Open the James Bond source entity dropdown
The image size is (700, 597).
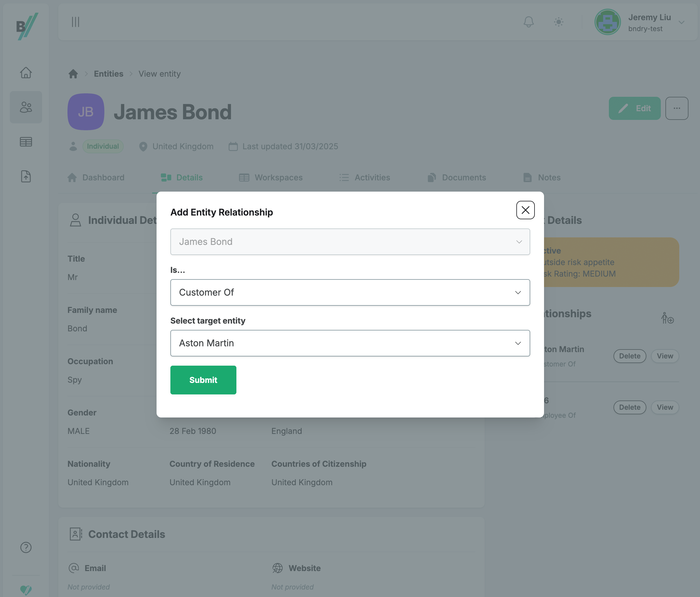350,242
